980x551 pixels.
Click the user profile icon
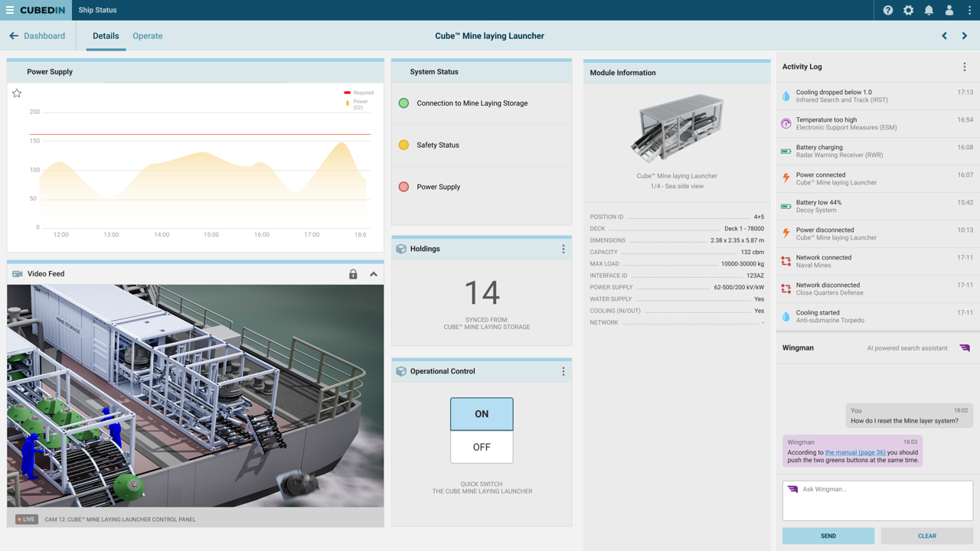pos(948,10)
